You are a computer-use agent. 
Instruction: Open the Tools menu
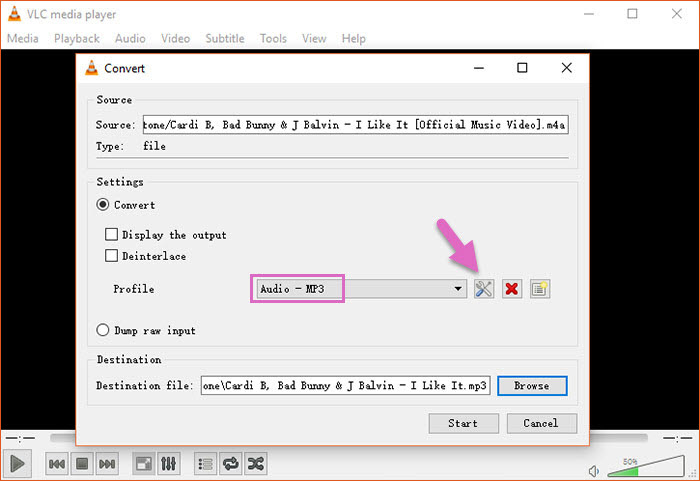point(273,38)
